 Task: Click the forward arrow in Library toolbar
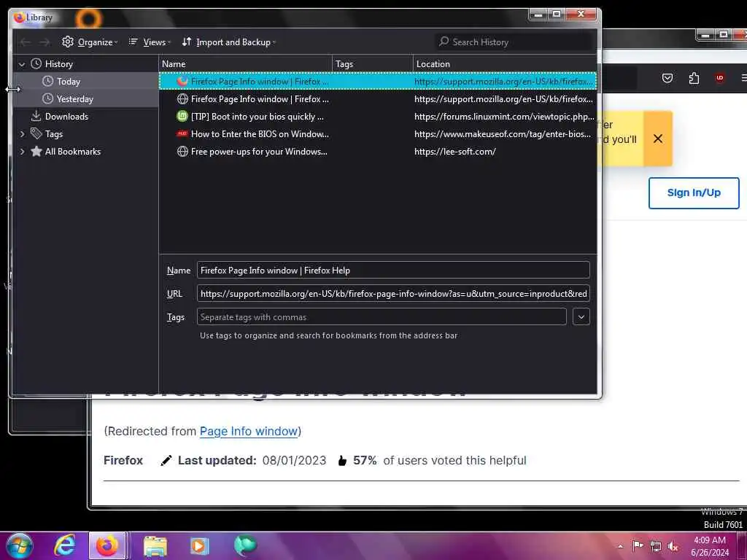(x=44, y=42)
